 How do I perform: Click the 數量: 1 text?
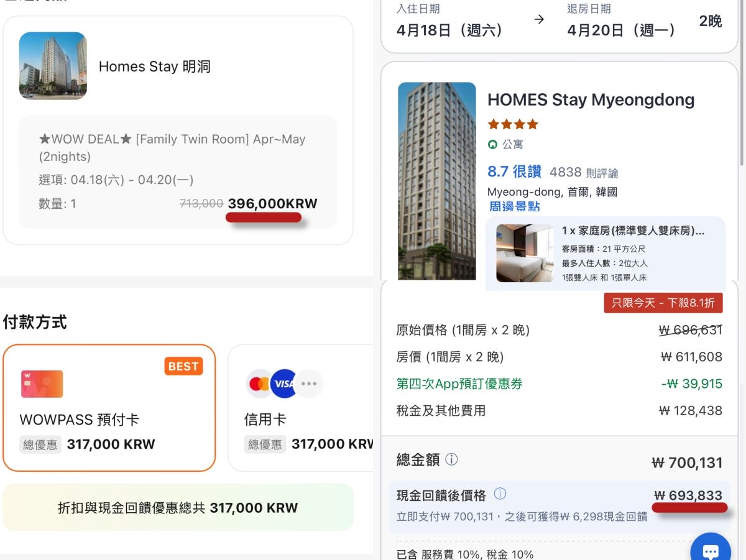pos(57,203)
